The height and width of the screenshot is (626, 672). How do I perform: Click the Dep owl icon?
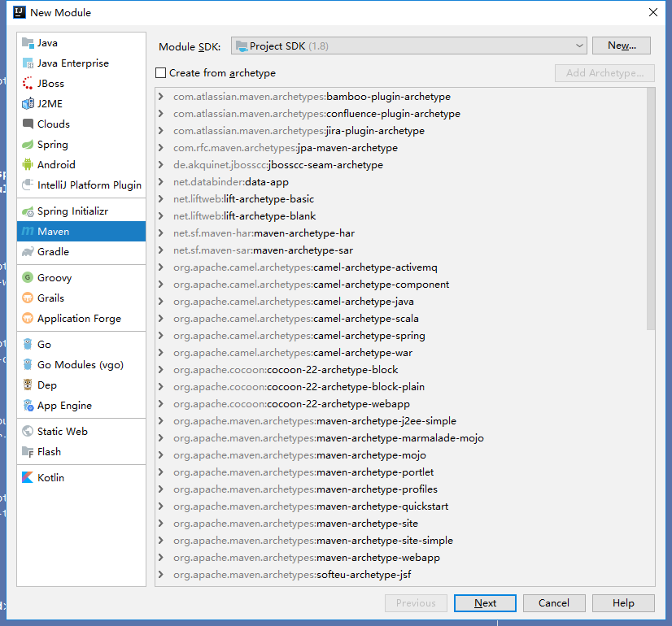tap(28, 385)
